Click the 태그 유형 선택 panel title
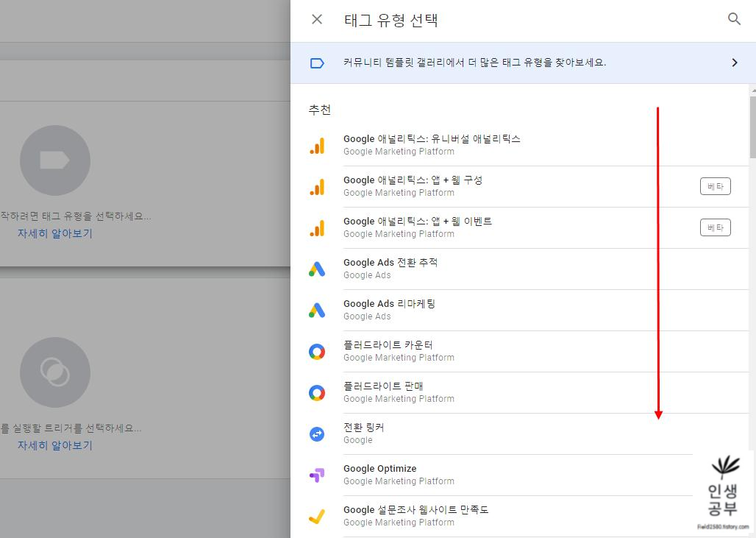 pyautogui.click(x=391, y=21)
